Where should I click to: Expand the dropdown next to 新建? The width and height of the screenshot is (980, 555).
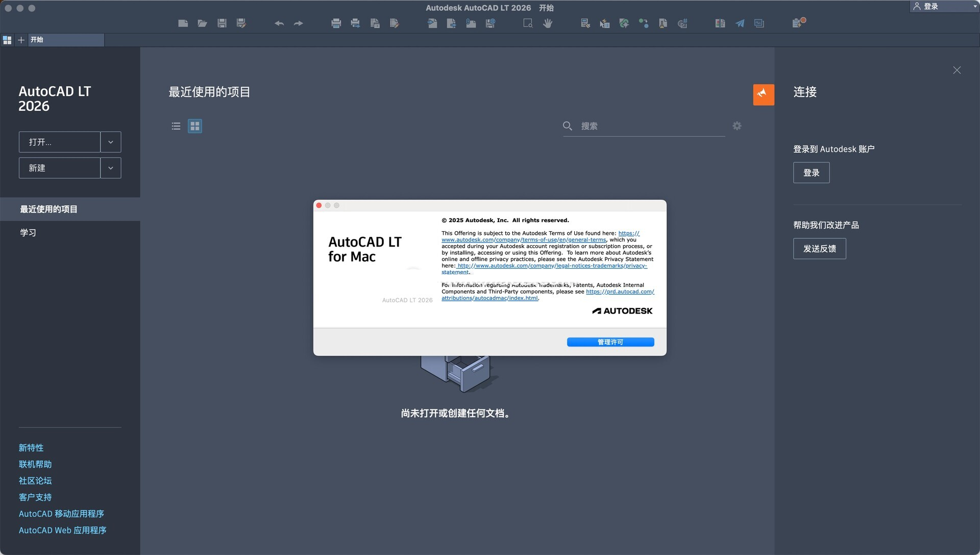(x=110, y=168)
